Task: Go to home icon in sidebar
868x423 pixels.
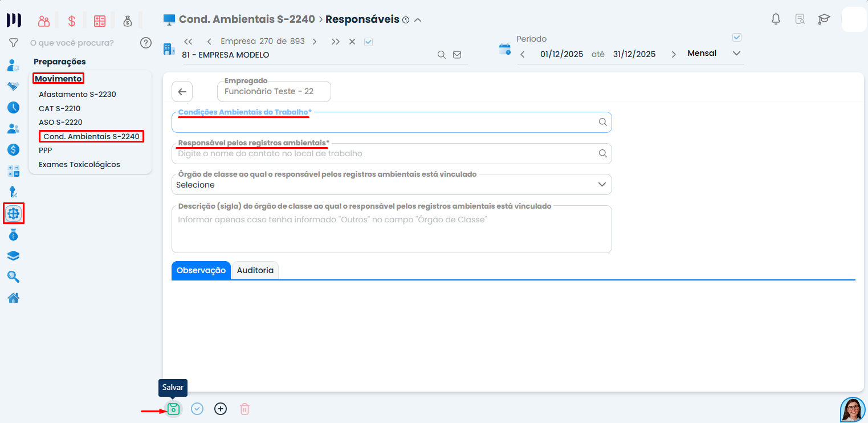Action: (13, 298)
